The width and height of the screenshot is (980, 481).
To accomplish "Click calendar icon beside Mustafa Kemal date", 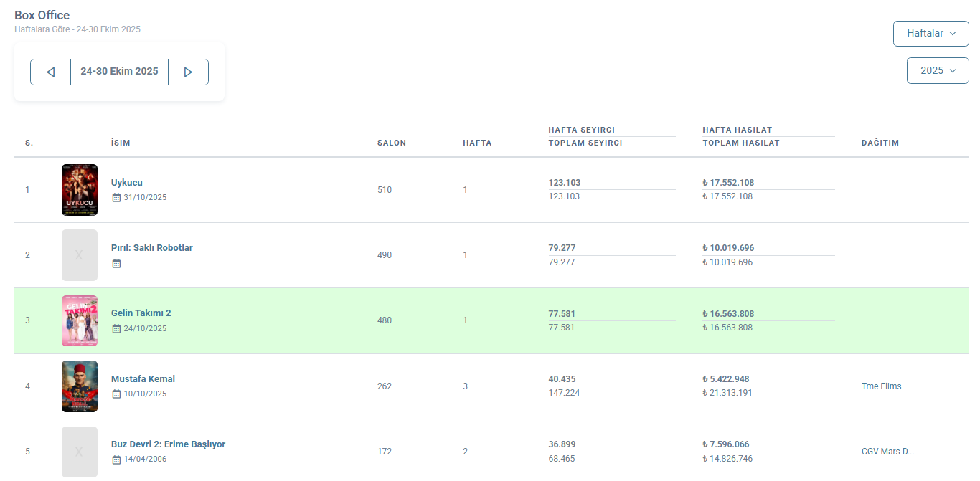I will (x=116, y=394).
